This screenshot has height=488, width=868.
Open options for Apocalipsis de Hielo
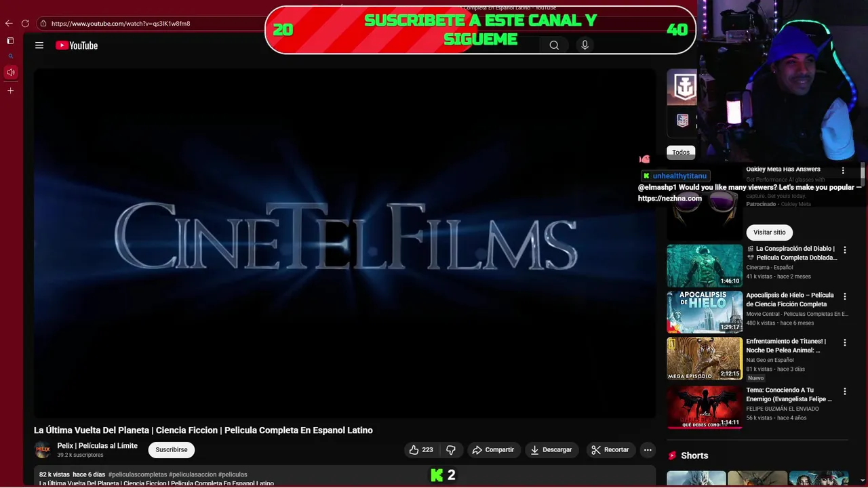(x=845, y=296)
